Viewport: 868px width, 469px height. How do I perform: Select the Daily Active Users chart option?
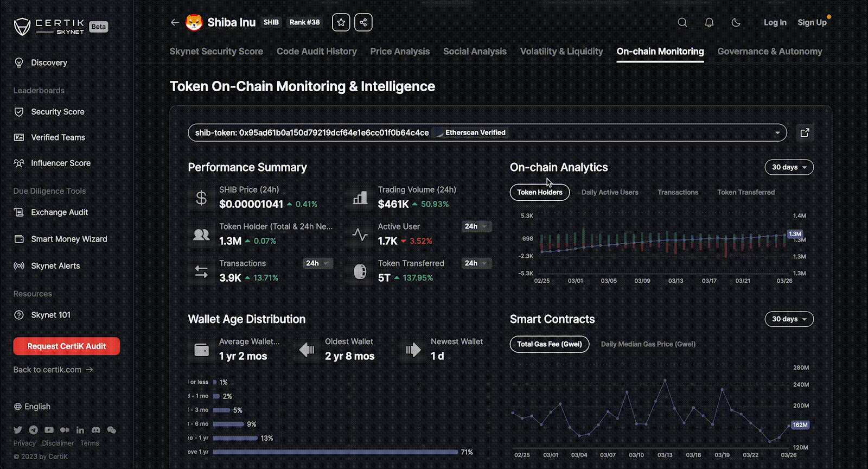[610, 192]
